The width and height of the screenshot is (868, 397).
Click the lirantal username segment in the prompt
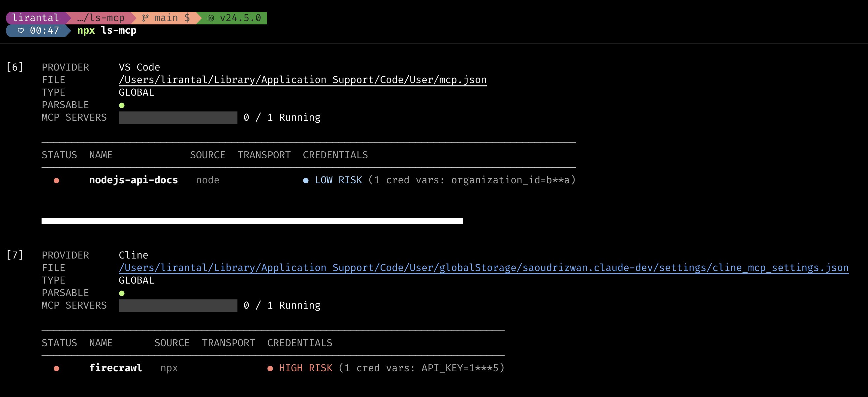point(35,17)
